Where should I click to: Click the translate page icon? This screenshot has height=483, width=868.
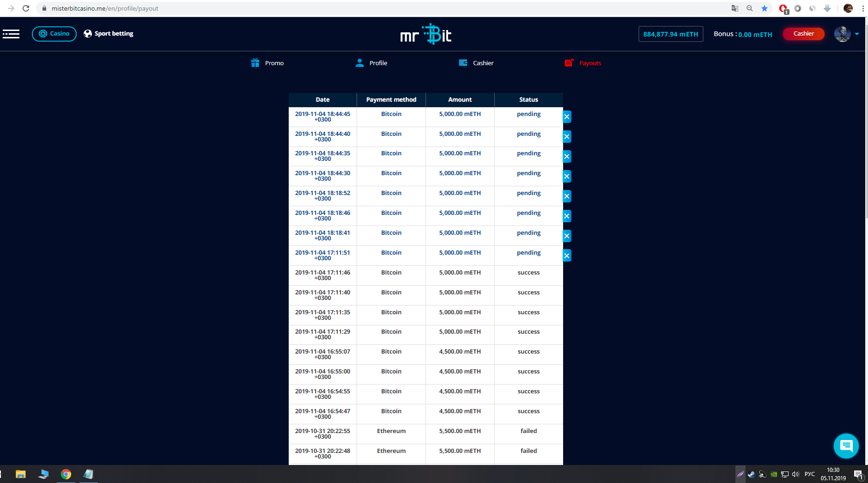pos(735,8)
